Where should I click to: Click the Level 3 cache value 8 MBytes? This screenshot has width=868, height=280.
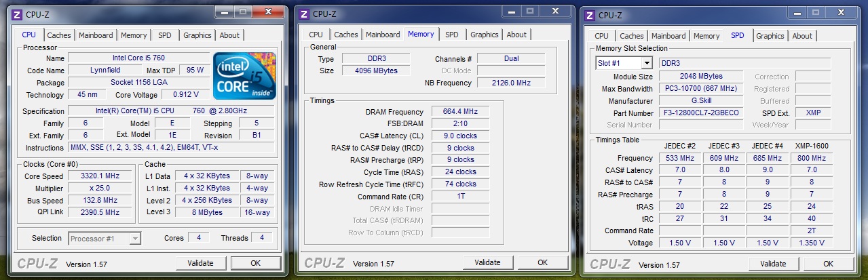(x=206, y=212)
